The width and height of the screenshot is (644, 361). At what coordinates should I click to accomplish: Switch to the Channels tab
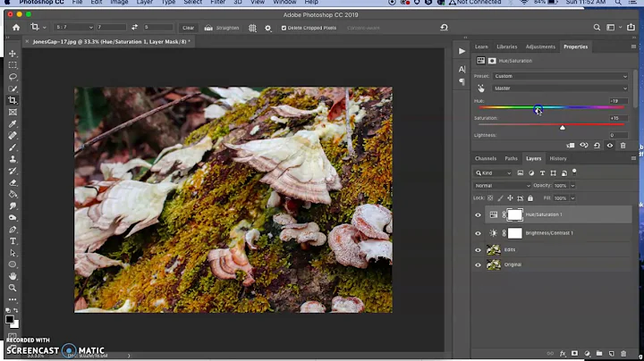486,158
